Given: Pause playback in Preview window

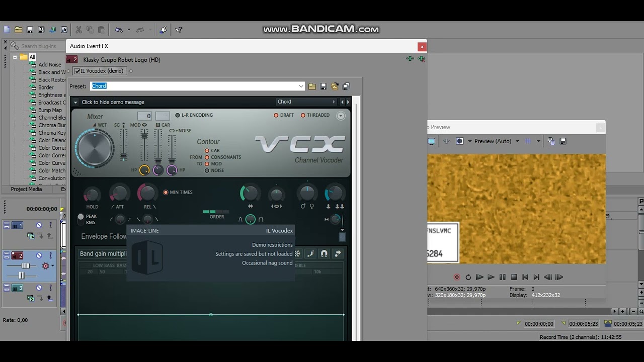Looking at the screenshot, I should pyautogui.click(x=503, y=277).
